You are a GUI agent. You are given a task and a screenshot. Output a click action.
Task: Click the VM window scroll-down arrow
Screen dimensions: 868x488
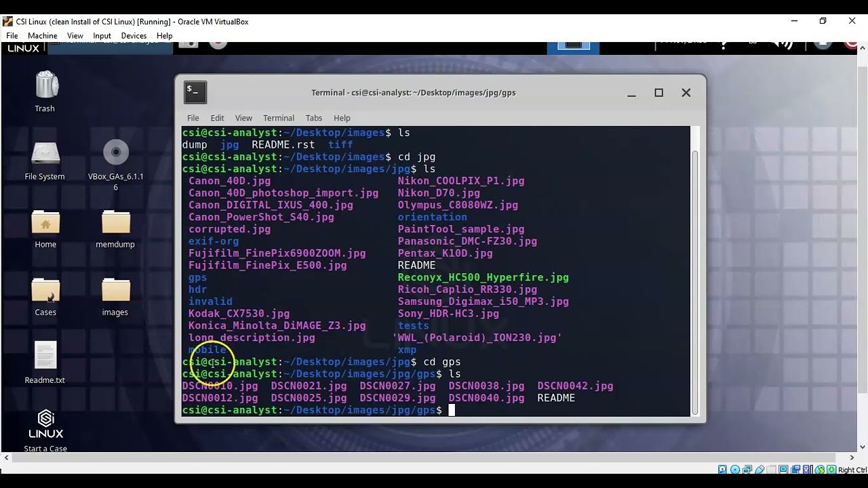click(863, 447)
